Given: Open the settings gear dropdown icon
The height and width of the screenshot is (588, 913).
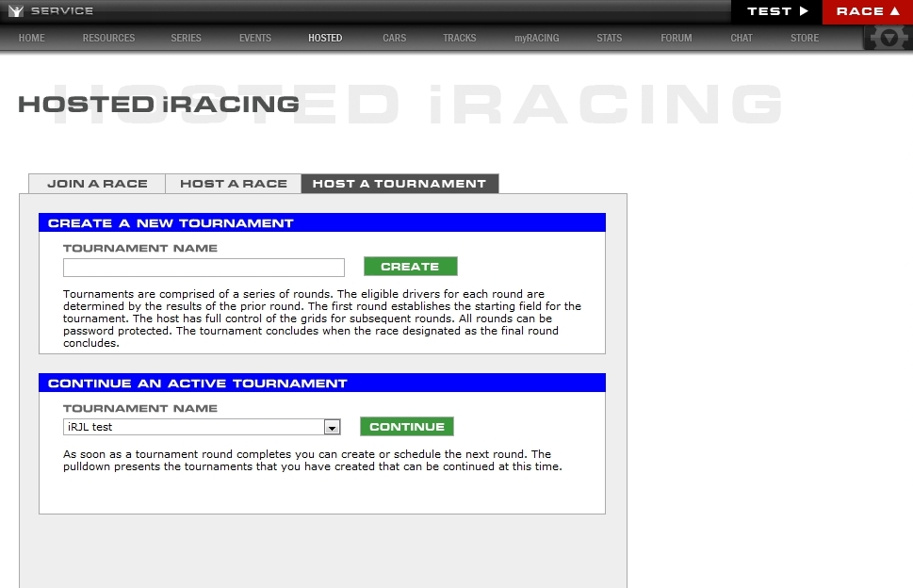Looking at the screenshot, I should (888, 39).
